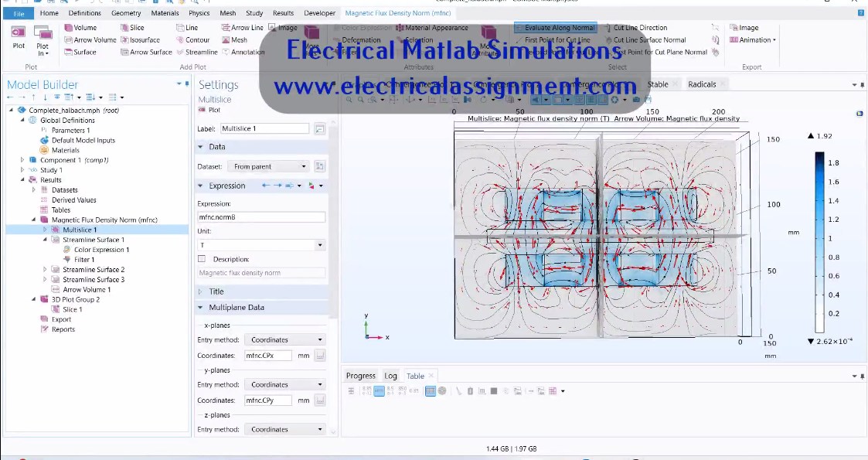Open the Plot In dropdown button
868x460 pixels.
[x=43, y=41]
